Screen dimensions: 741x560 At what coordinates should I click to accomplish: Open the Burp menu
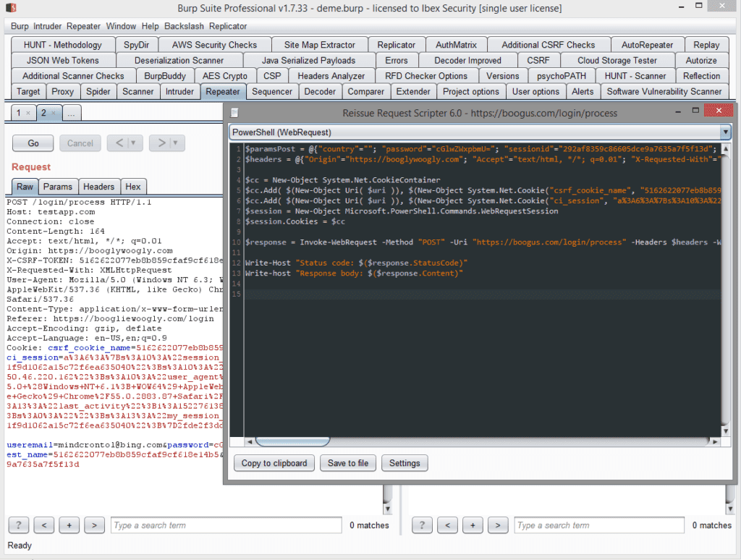click(20, 26)
